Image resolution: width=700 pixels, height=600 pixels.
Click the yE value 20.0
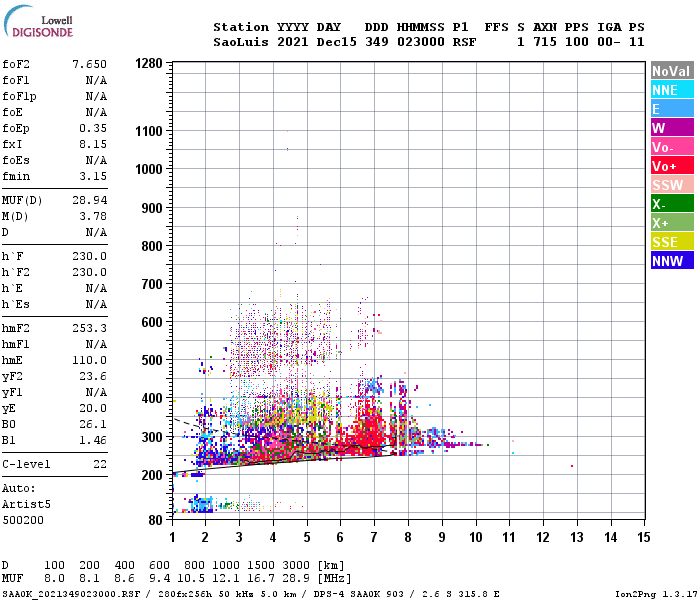coord(93,408)
